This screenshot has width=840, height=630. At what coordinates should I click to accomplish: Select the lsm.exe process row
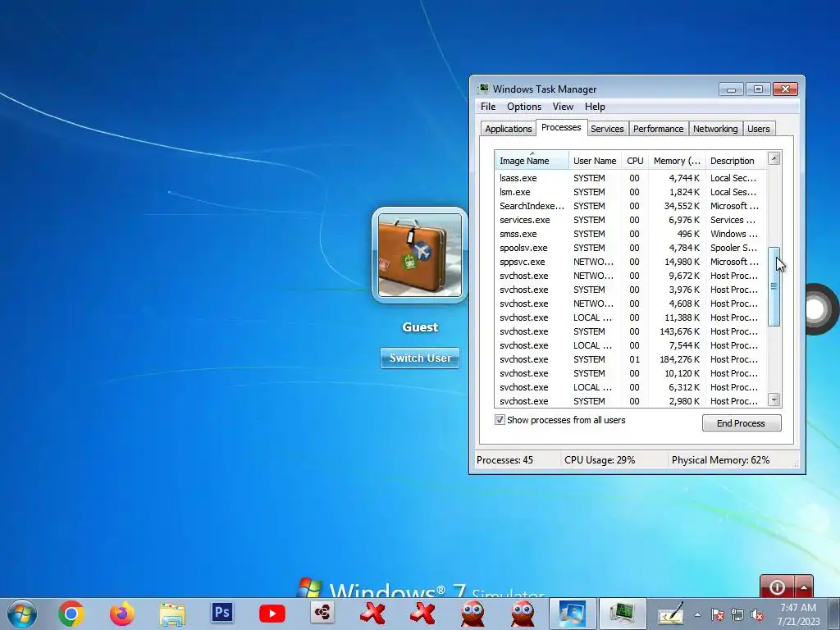coord(631,192)
